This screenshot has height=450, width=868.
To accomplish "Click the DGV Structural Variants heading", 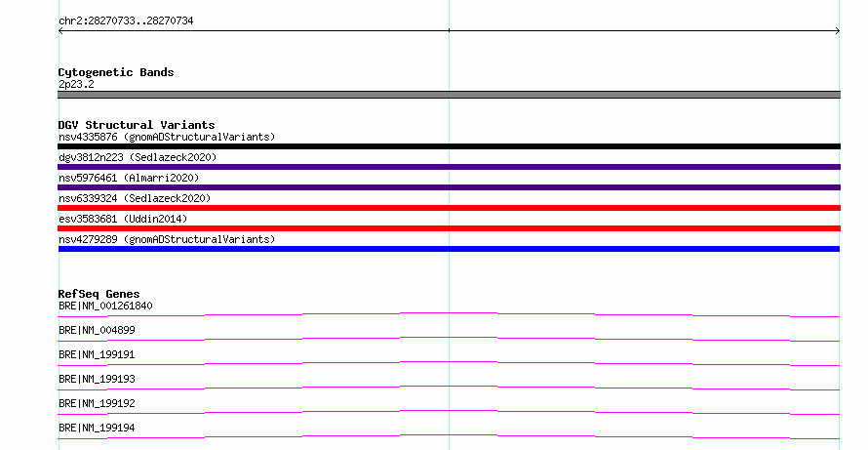I will tap(137, 125).
